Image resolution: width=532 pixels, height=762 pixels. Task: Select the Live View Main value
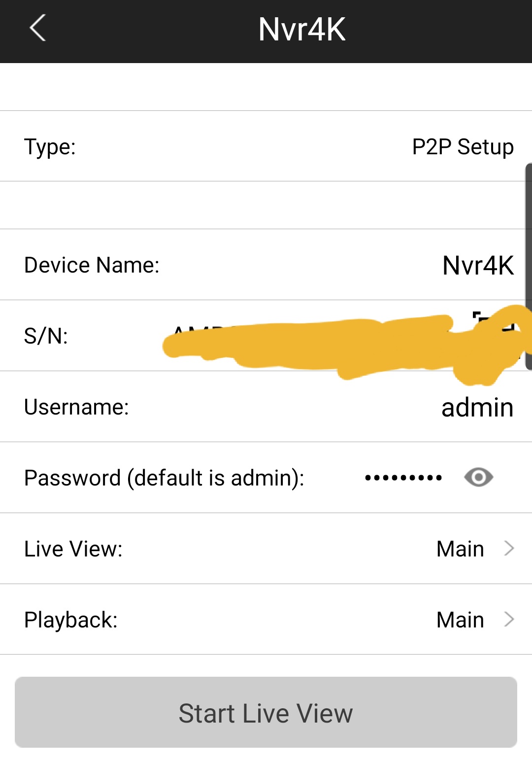[460, 549]
